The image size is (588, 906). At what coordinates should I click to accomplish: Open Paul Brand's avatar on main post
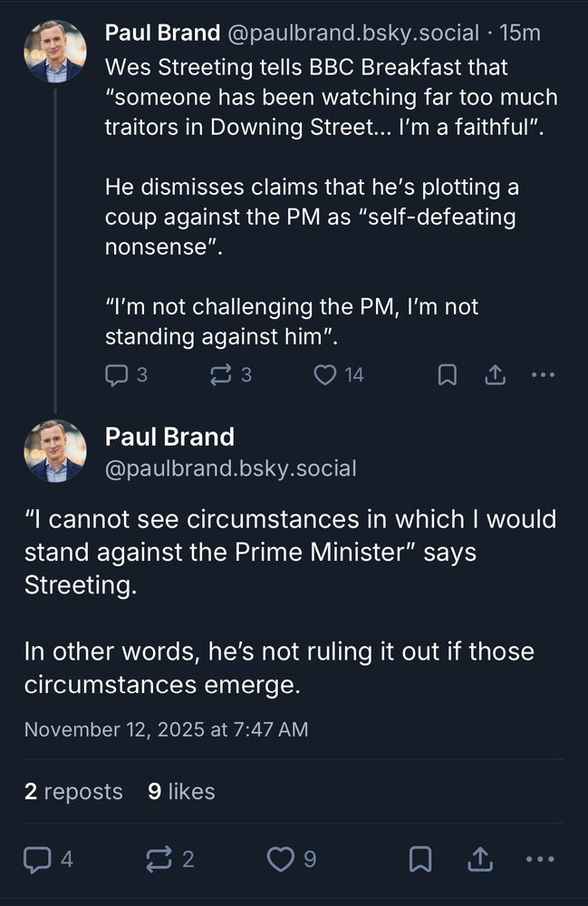click(55, 451)
